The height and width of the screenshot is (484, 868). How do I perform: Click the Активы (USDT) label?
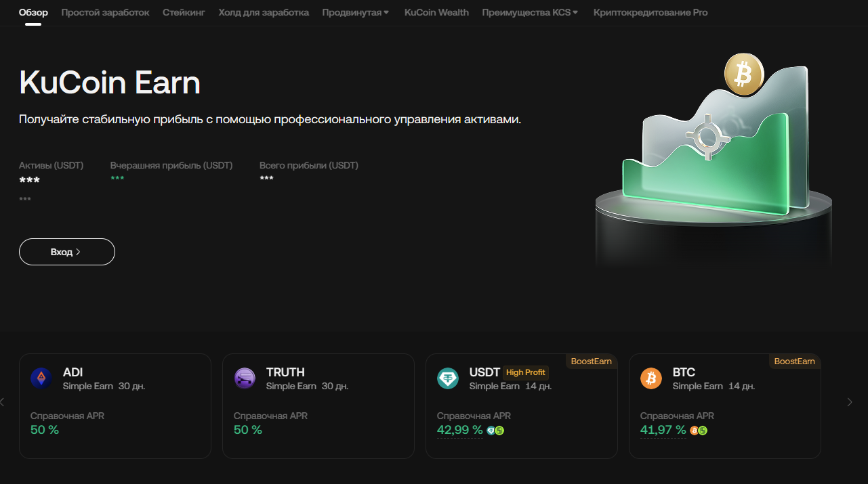pos(51,165)
